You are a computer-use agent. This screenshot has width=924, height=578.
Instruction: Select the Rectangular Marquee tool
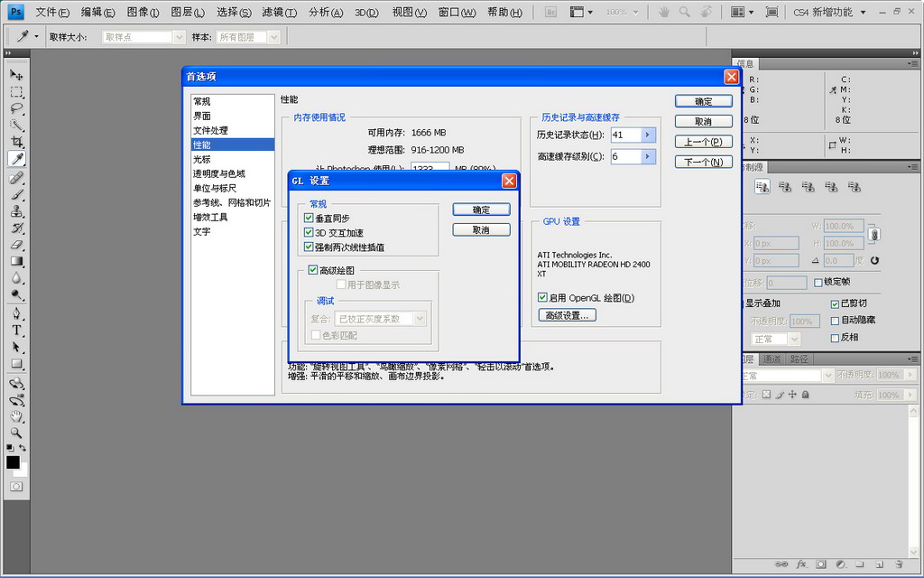[x=16, y=92]
